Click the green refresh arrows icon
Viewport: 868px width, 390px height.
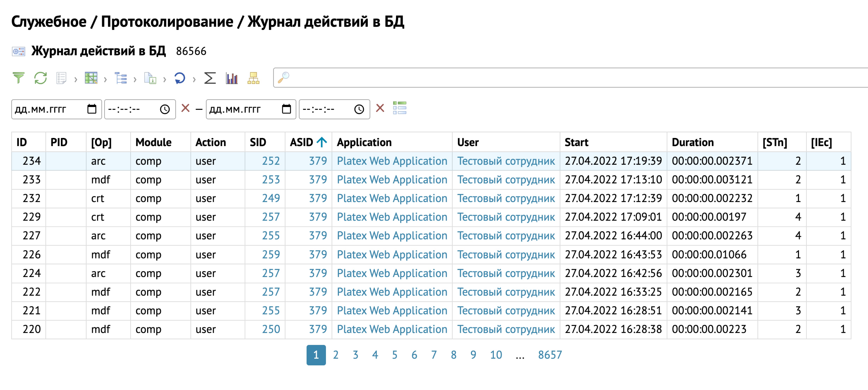tap(40, 78)
